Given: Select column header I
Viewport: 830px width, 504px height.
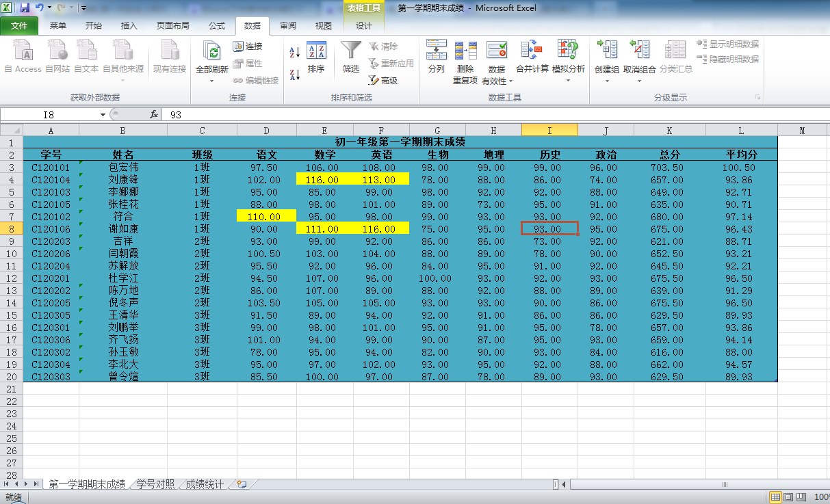Looking at the screenshot, I should 549,130.
